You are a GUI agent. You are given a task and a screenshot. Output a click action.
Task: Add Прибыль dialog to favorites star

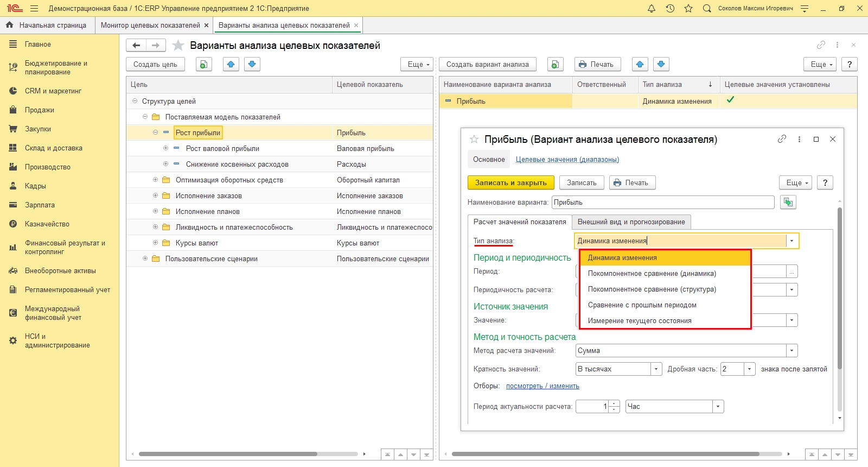474,140
